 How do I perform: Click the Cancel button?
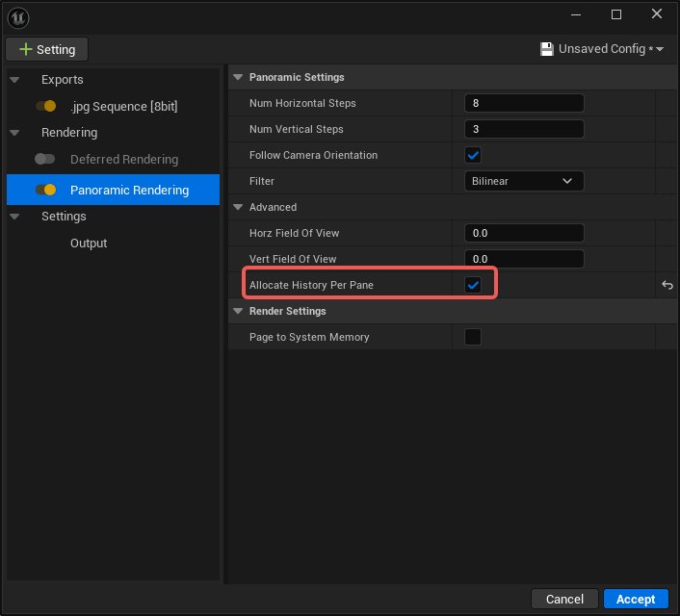pyautogui.click(x=564, y=599)
